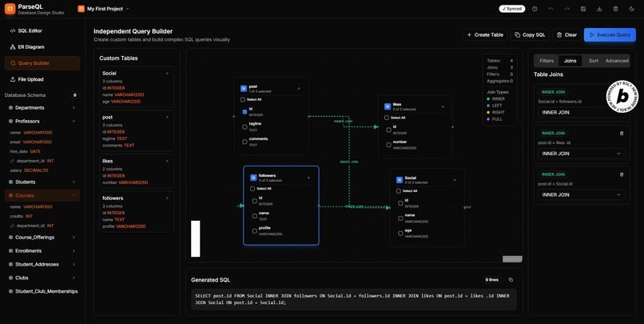The width and height of the screenshot is (644, 324).
Task: Check the tagline column checkbox
Action: (244, 126)
